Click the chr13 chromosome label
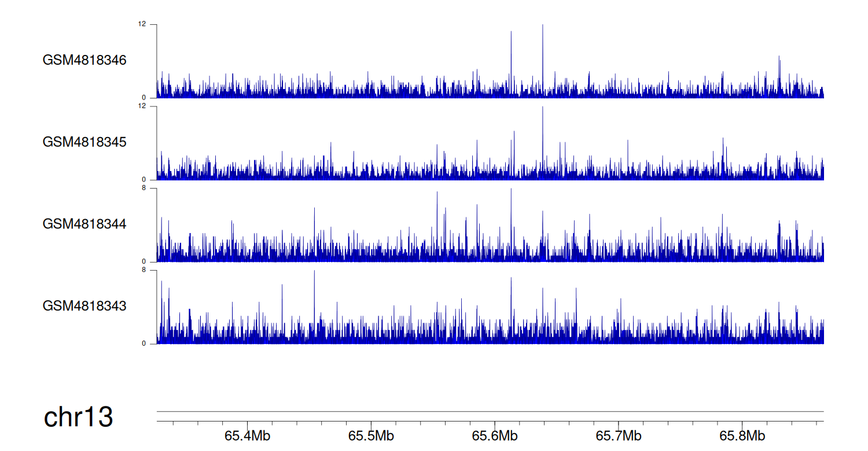Viewport: 868px width, 451px height. point(78,417)
